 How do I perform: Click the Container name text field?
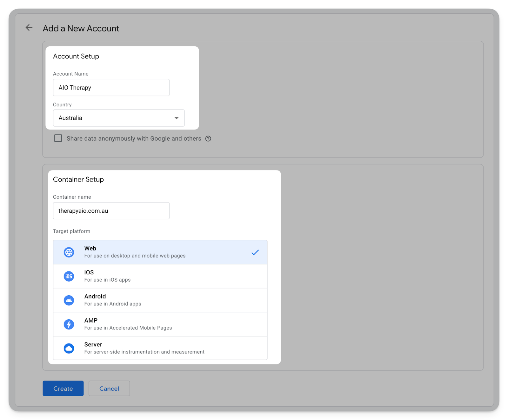(111, 211)
